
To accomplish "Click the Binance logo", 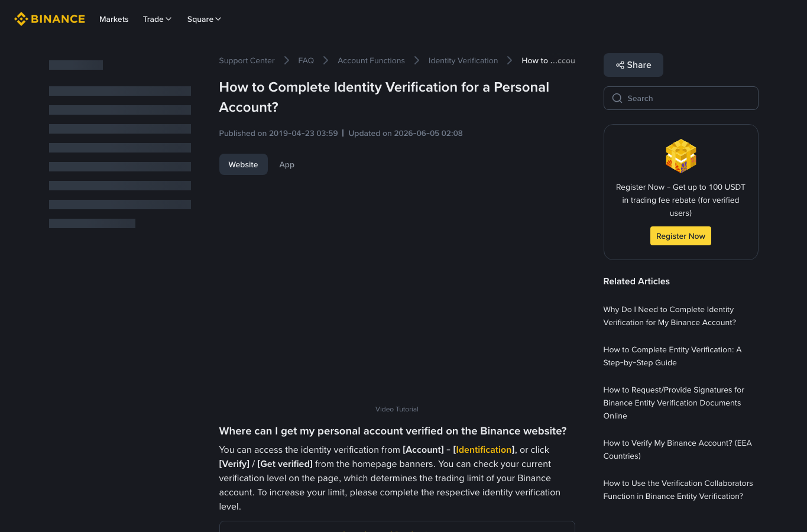I will click(x=50, y=19).
